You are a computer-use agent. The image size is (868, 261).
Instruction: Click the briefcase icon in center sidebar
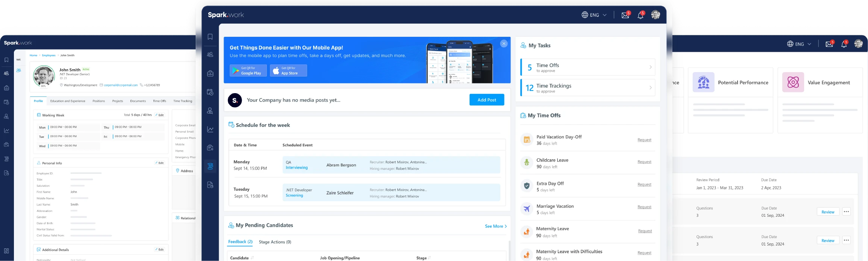click(210, 74)
